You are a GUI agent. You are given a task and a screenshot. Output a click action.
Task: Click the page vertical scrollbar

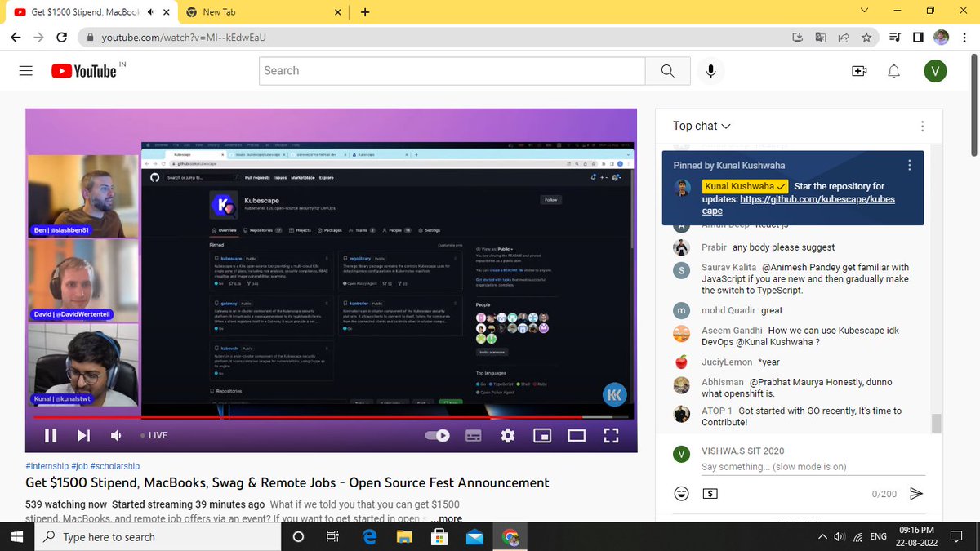click(973, 106)
